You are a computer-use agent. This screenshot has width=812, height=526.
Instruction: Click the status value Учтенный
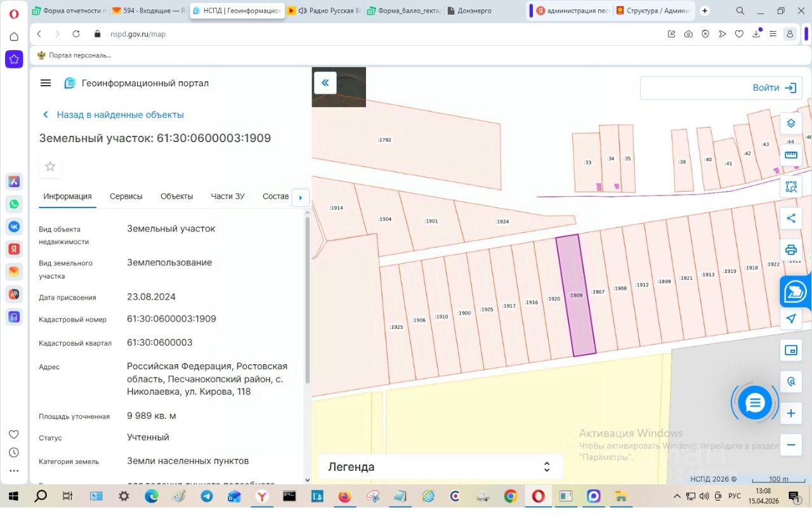tap(148, 437)
